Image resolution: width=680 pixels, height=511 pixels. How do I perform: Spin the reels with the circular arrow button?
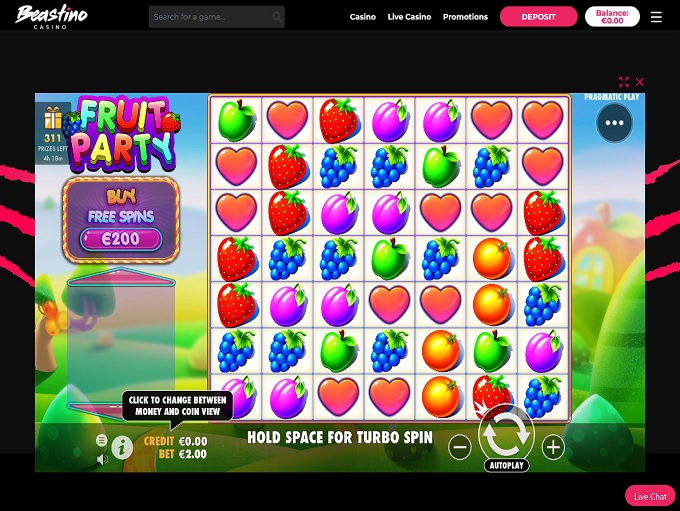pos(506,433)
